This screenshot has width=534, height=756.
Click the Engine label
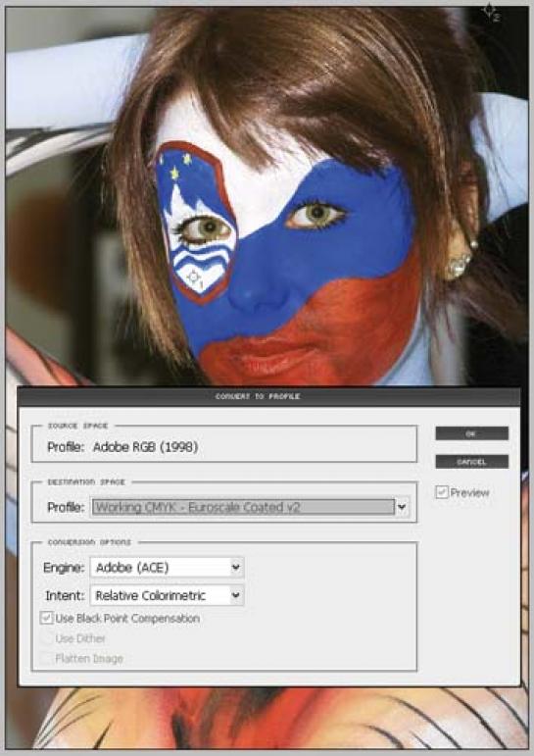(64, 568)
